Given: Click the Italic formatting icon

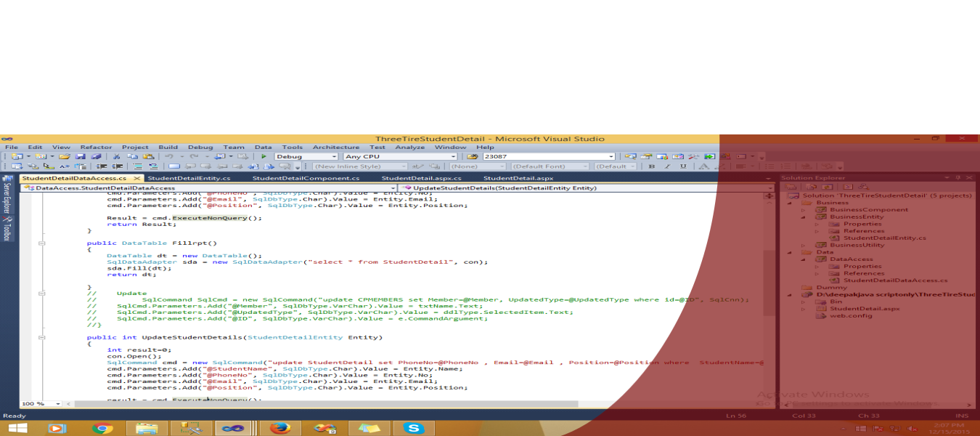Looking at the screenshot, I should tap(667, 166).
